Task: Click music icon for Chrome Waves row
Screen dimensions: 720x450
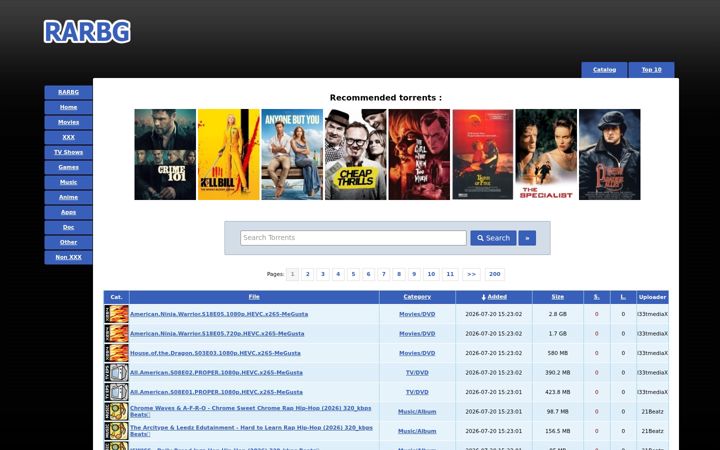Action: (x=117, y=411)
